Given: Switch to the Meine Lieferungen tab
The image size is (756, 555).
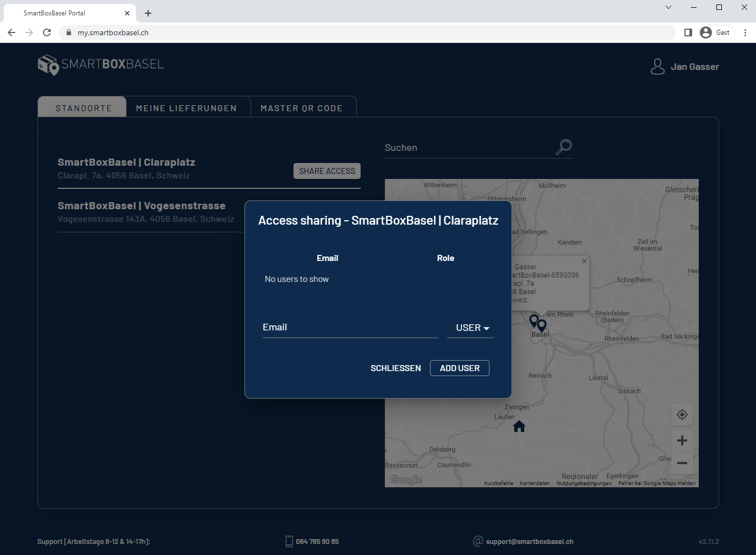Looking at the screenshot, I should [x=186, y=108].
